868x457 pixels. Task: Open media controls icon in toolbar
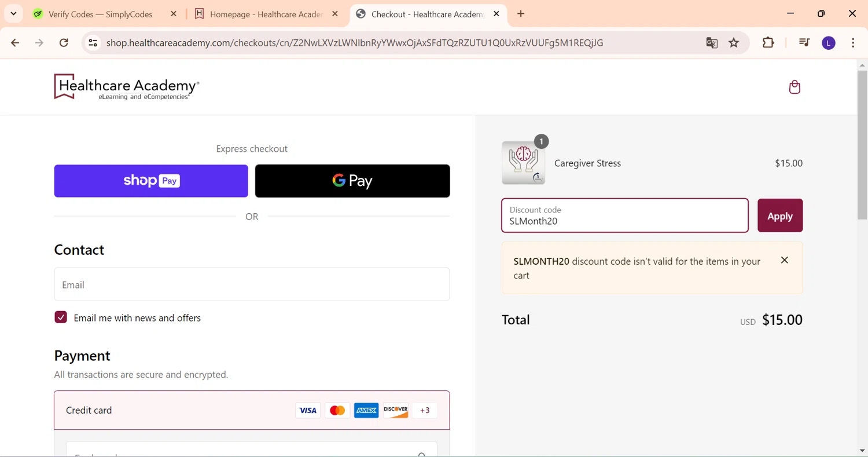click(804, 43)
